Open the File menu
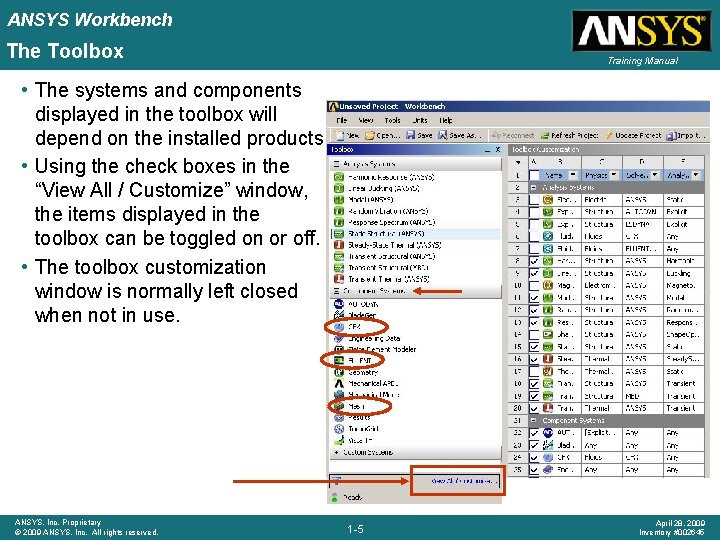The width and height of the screenshot is (720, 540). point(342,120)
